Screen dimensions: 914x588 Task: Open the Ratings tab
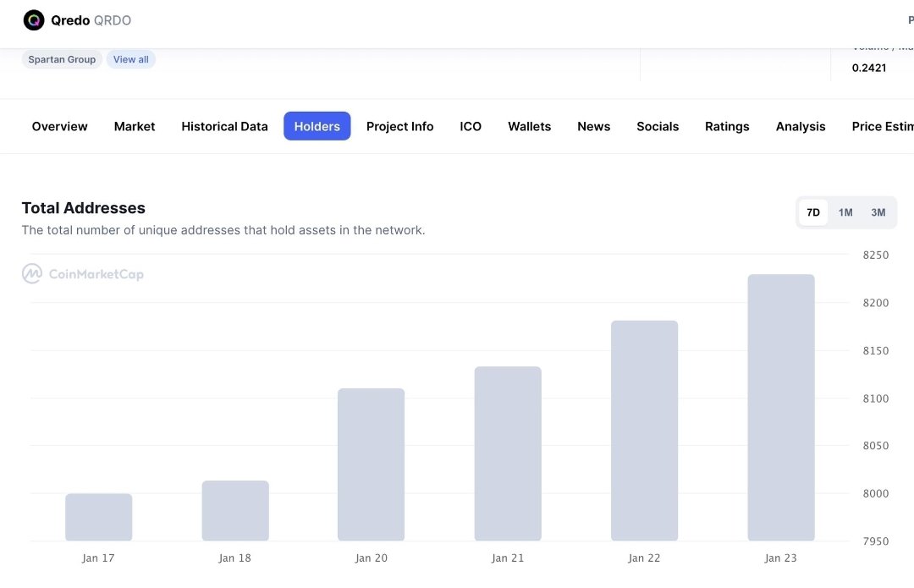pyautogui.click(x=727, y=126)
